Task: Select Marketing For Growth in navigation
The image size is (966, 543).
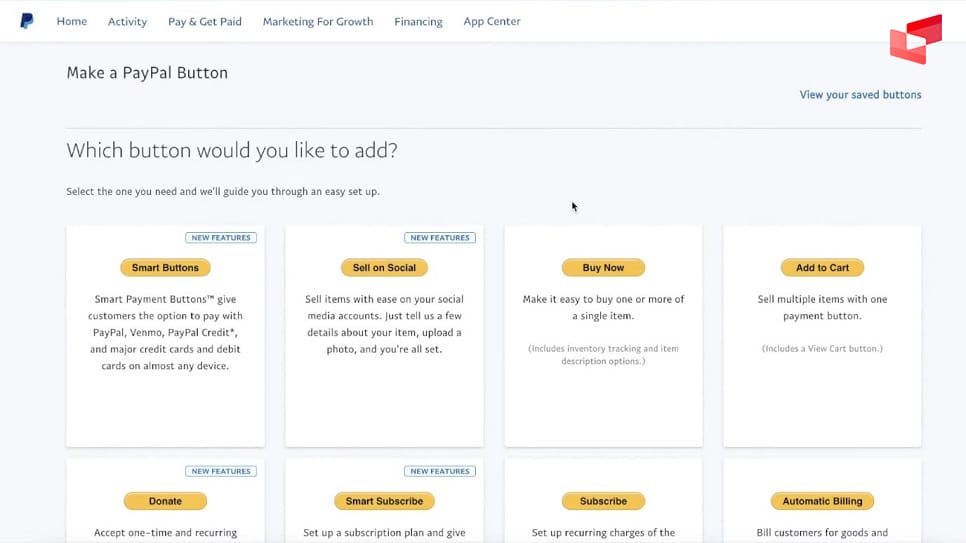Action: point(318,21)
